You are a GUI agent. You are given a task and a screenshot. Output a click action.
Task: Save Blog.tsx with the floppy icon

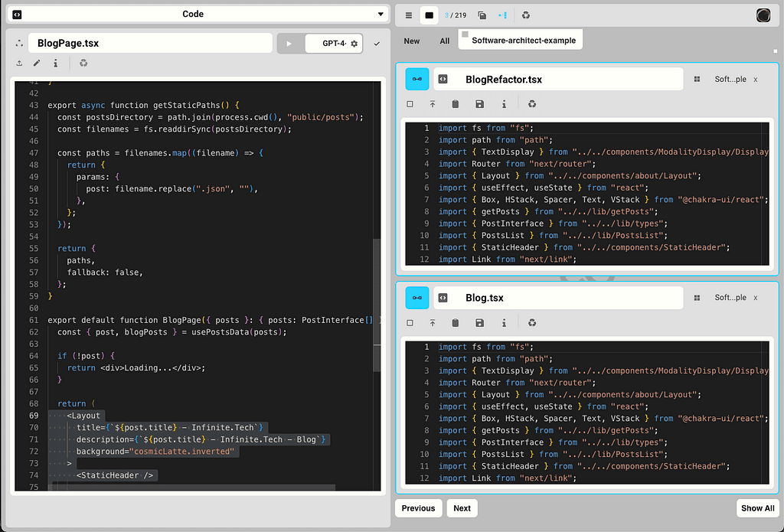pos(479,323)
